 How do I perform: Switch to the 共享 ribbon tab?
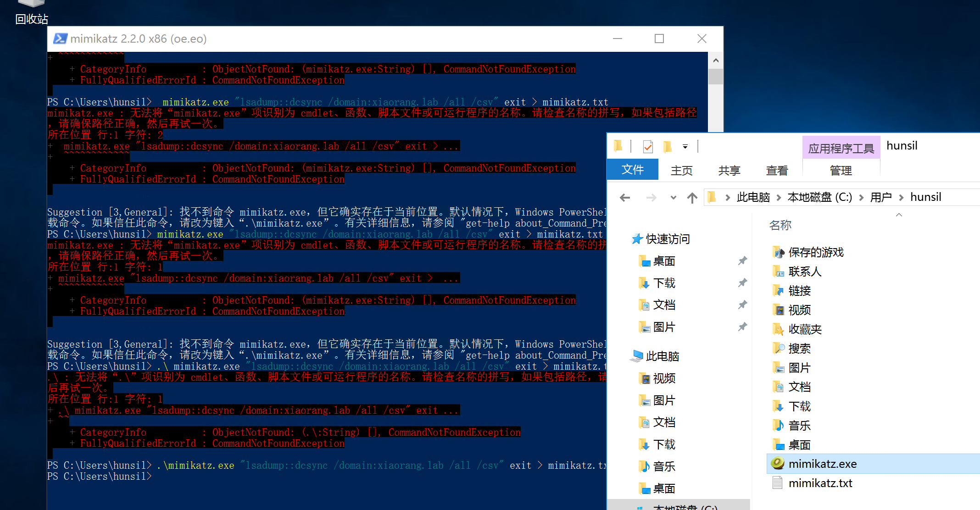pyautogui.click(x=729, y=171)
